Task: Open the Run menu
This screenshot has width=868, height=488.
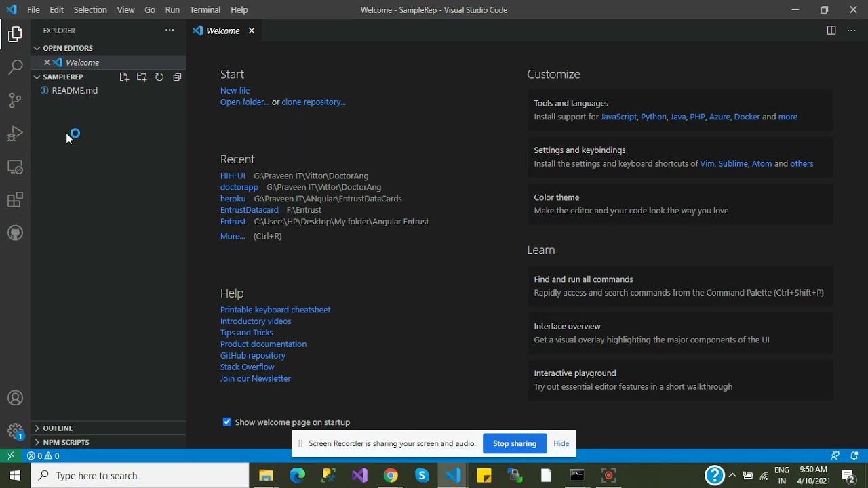Action: point(172,10)
